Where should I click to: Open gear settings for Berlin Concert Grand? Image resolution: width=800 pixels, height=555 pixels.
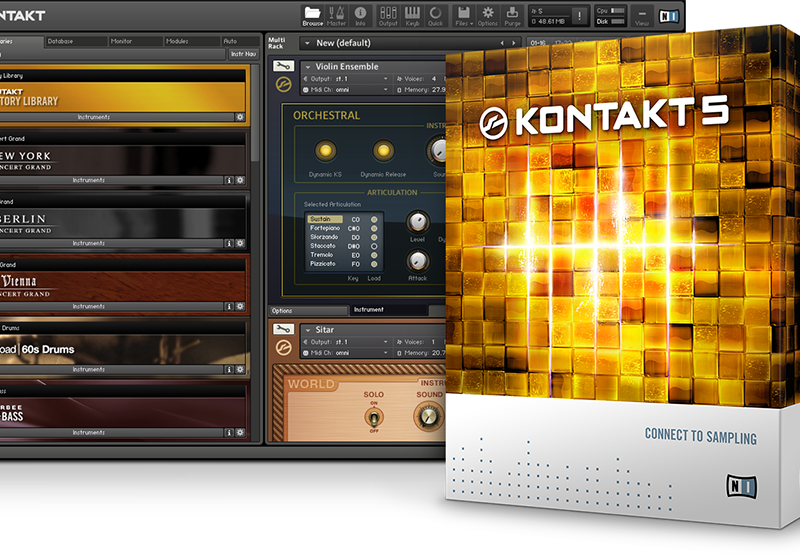[x=240, y=243]
